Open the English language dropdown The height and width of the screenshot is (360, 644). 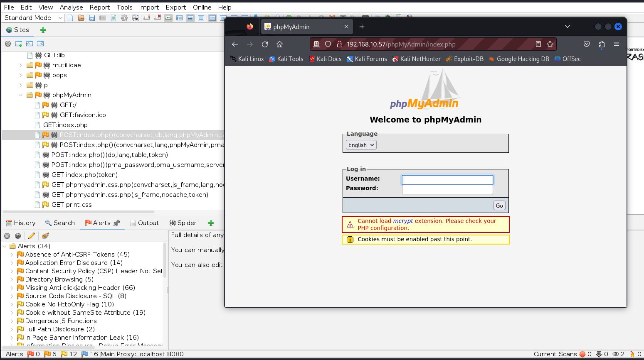(x=361, y=145)
